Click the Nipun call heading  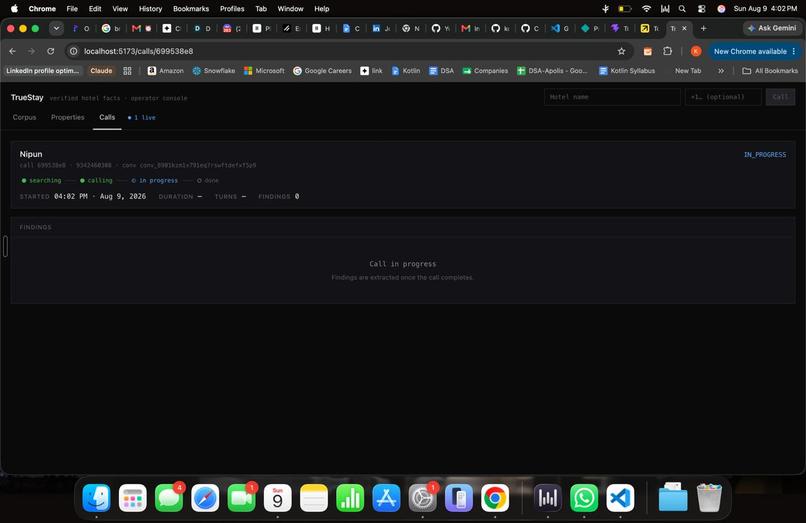pyautogui.click(x=31, y=154)
